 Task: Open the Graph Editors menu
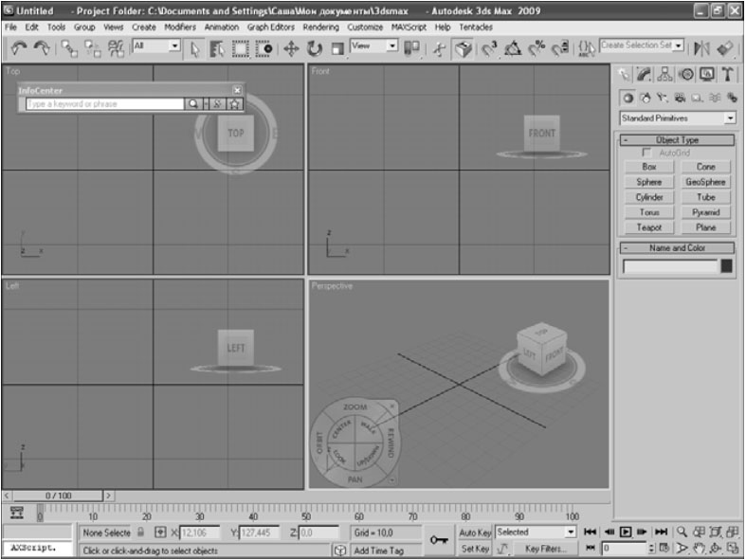coord(271,27)
